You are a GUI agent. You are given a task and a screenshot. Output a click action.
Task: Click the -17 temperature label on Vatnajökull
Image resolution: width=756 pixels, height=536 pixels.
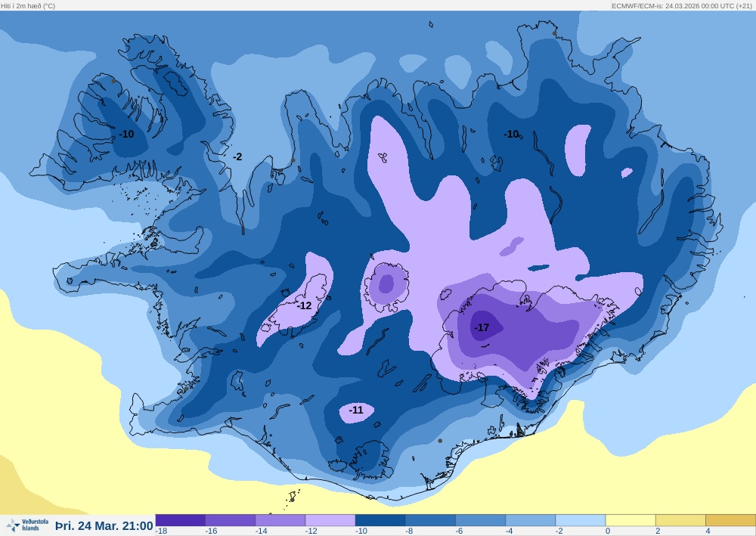(482, 328)
